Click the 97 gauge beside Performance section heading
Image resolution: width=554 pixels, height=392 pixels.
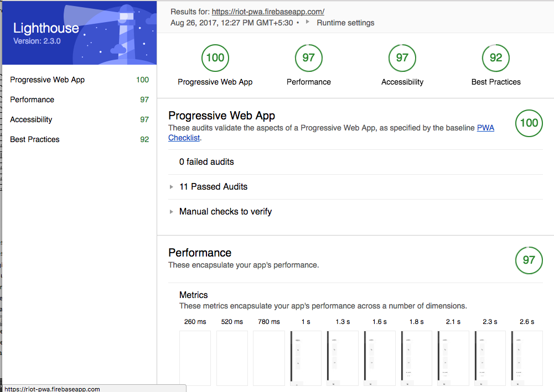tap(529, 260)
